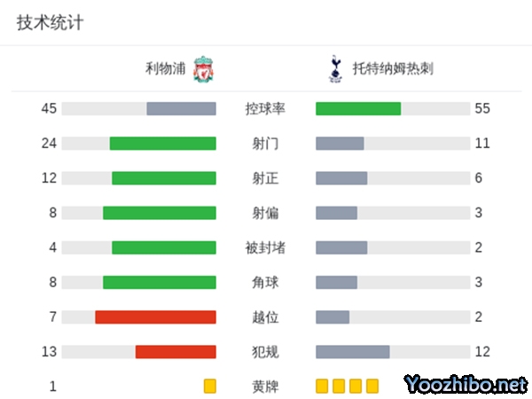The height and width of the screenshot is (399, 532).
Task: Select the 利物浦 team name
Action: pos(166,68)
